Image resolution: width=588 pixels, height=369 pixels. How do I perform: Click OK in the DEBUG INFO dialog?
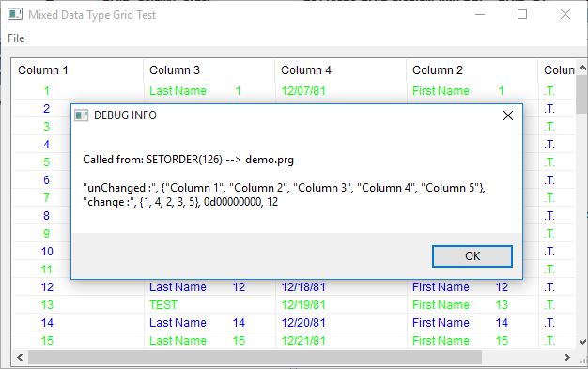472,256
